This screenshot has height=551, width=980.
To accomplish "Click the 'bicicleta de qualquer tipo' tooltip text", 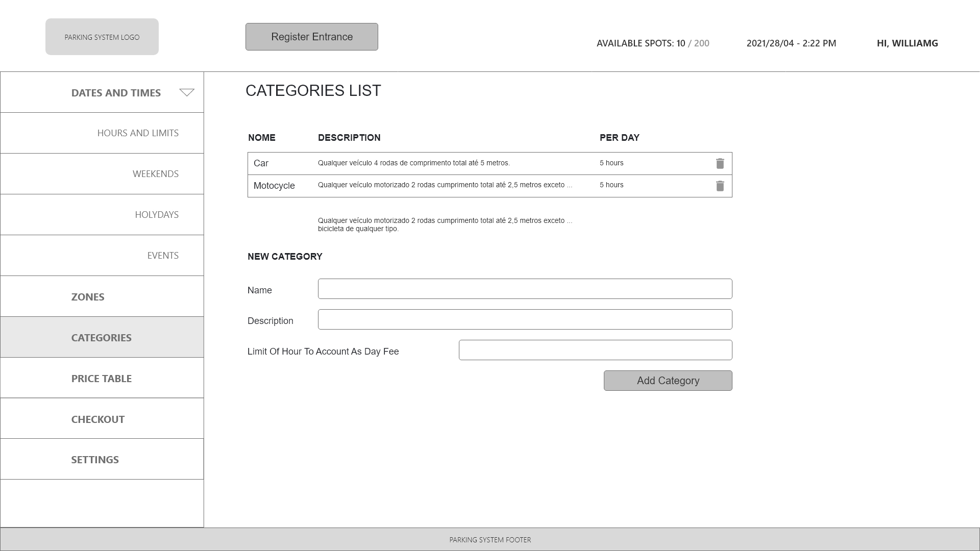I will coord(358,229).
